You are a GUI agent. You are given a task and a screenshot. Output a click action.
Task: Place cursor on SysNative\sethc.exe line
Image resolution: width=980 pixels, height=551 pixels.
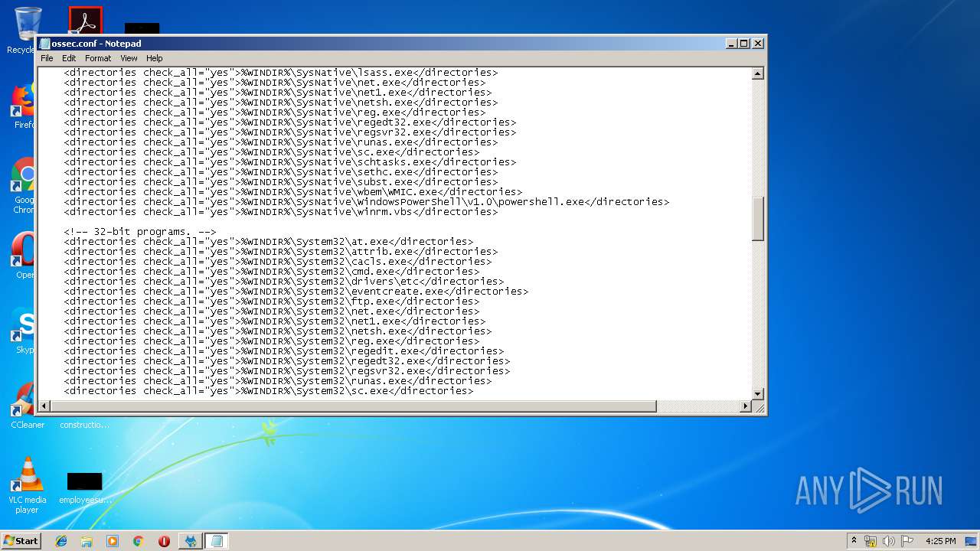click(281, 172)
